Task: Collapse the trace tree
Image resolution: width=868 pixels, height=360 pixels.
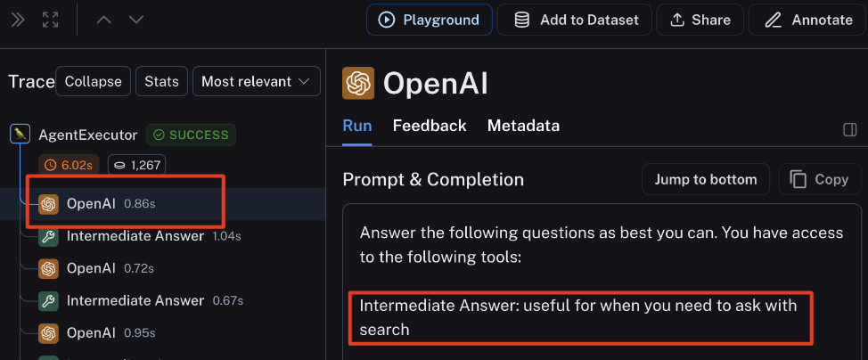Action: (93, 81)
